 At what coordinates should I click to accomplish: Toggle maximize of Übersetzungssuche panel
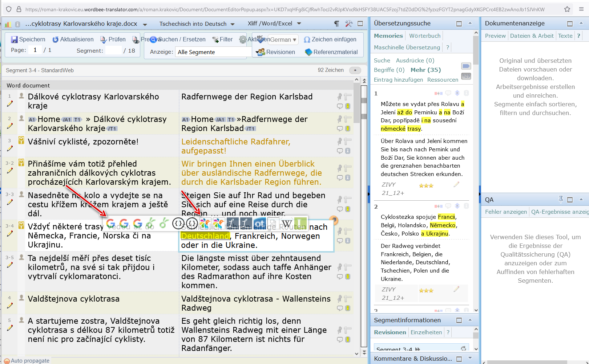(x=459, y=24)
